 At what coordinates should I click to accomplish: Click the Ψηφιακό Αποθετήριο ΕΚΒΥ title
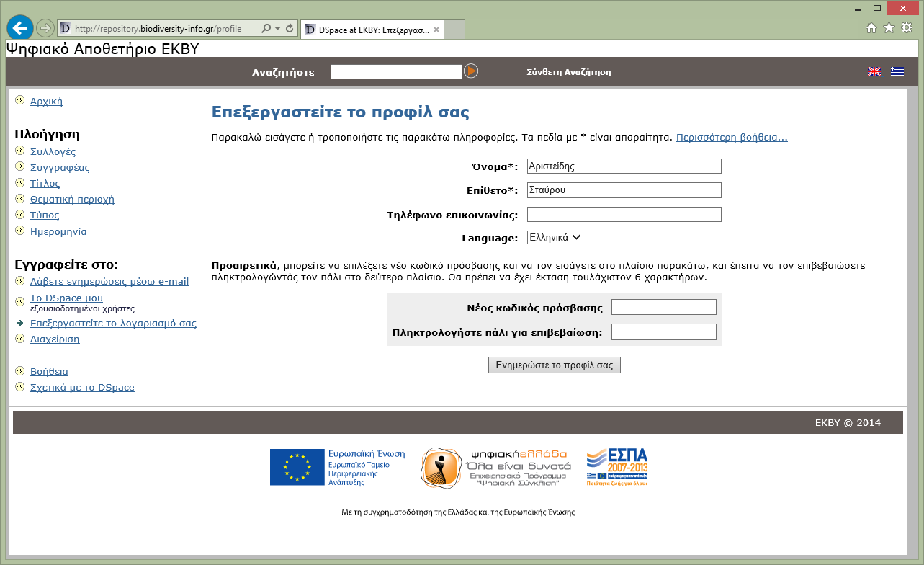click(x=102, y=49)
